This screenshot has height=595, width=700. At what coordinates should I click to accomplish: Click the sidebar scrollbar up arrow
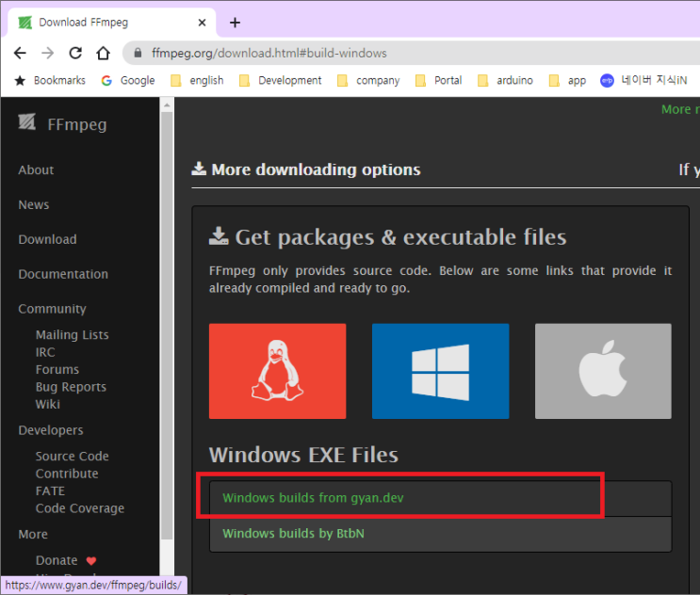pos(167,105)
